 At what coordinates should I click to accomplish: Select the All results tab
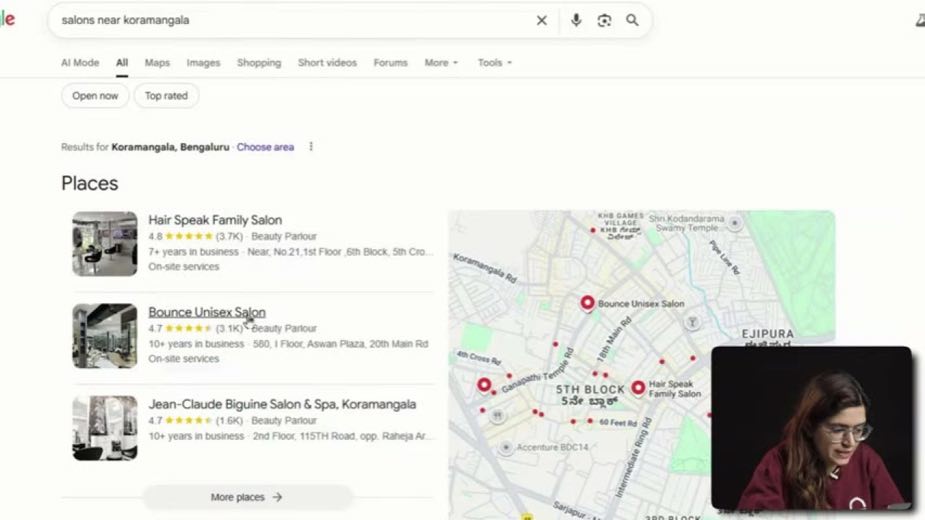122,63
